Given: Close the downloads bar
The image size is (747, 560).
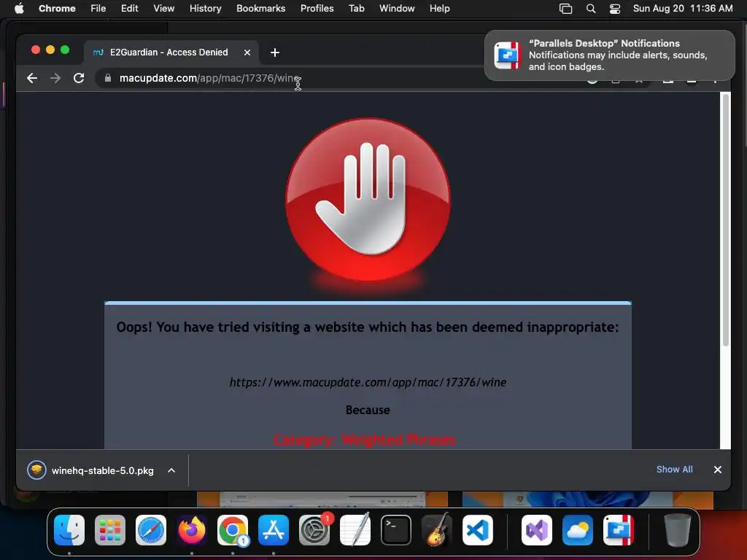Looking at the screenshot, I should tap(718, 470).
